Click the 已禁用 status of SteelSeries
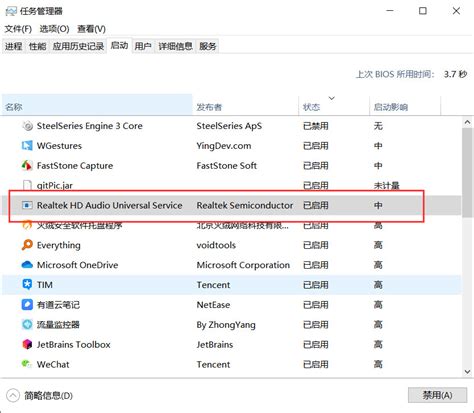The height and width of the screenshot is (413, 474). tap(315, 126)
